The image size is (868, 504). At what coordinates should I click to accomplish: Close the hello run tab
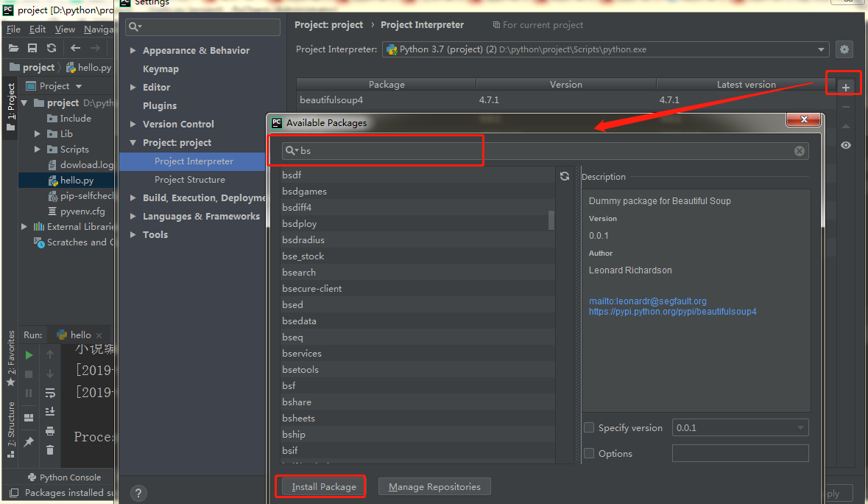point(99,335)
